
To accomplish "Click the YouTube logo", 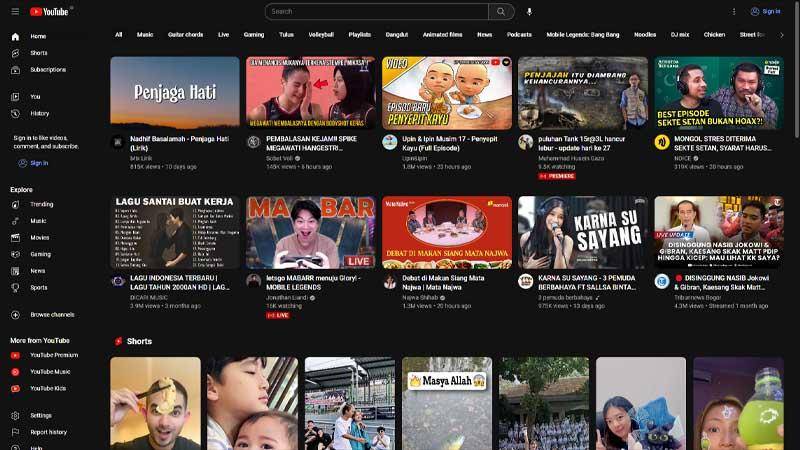I will point(49,12).
